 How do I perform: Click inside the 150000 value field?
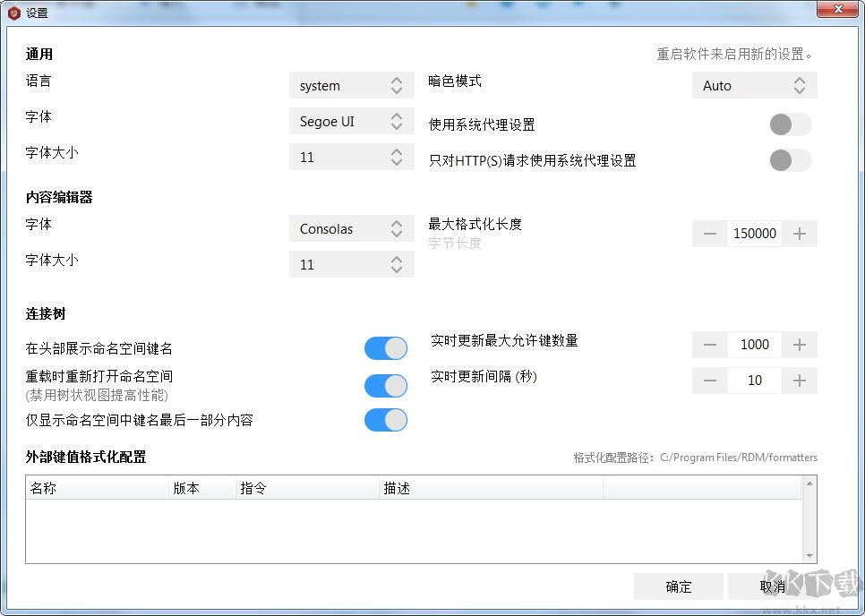pos(754,233)
